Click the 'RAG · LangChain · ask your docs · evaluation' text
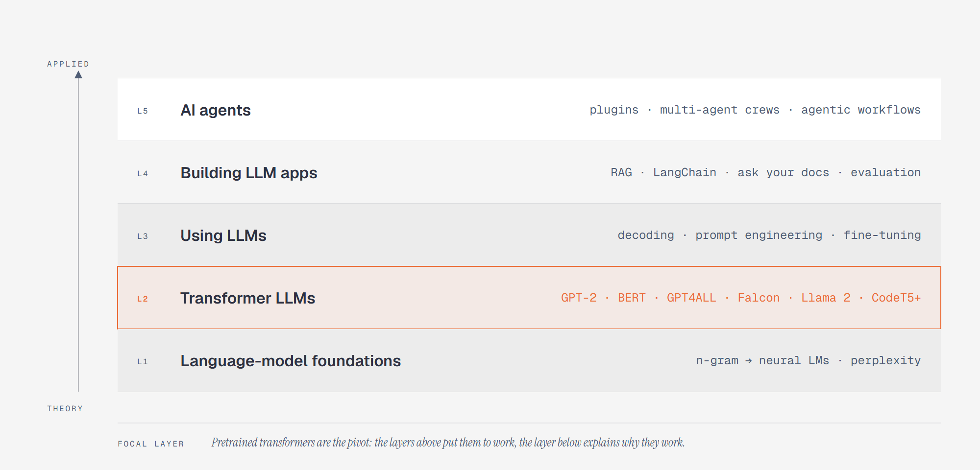980x470 pixels. click(x=766, y=172)
